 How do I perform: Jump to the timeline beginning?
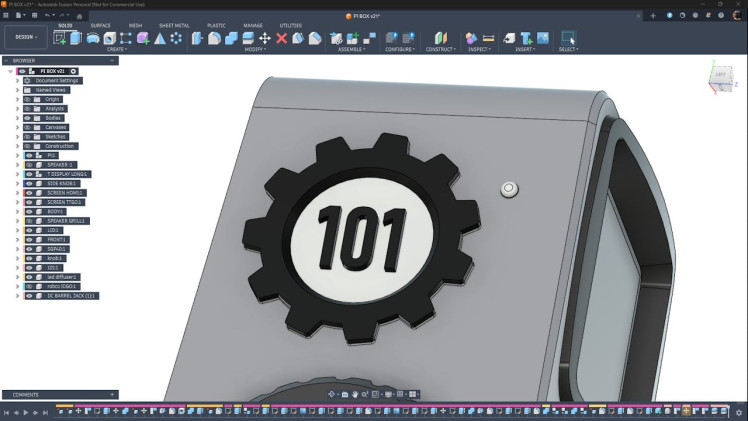click(x=6, y=412)
